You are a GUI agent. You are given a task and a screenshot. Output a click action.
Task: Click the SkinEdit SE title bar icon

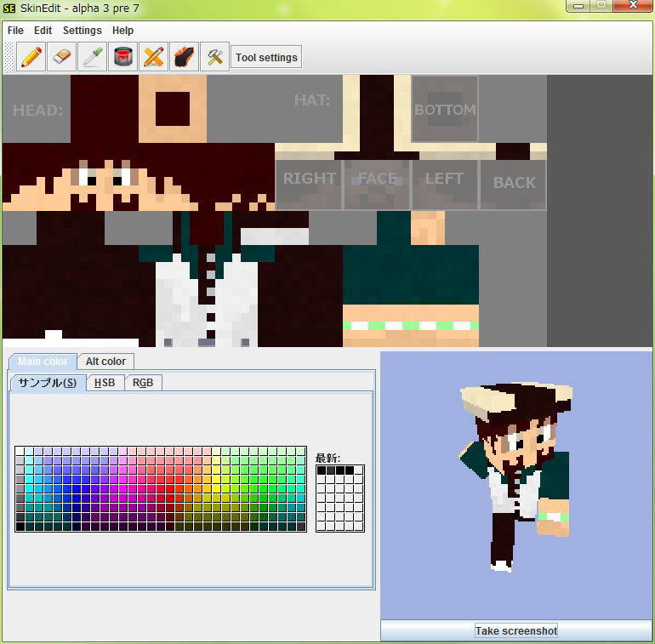click(9, 8)
